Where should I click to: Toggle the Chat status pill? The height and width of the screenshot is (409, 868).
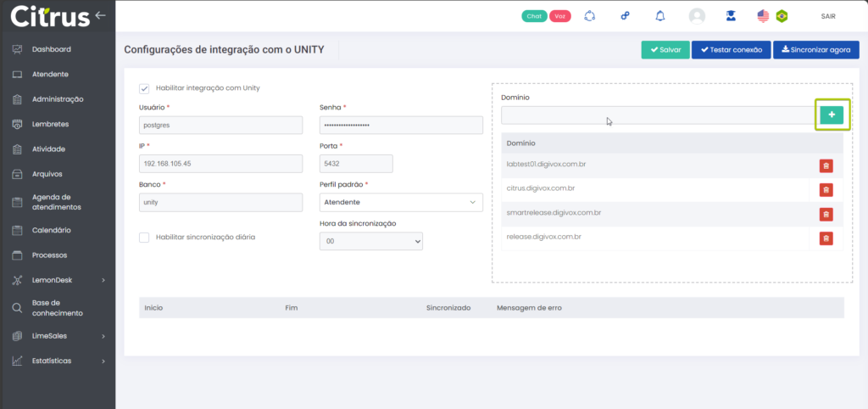534,16
